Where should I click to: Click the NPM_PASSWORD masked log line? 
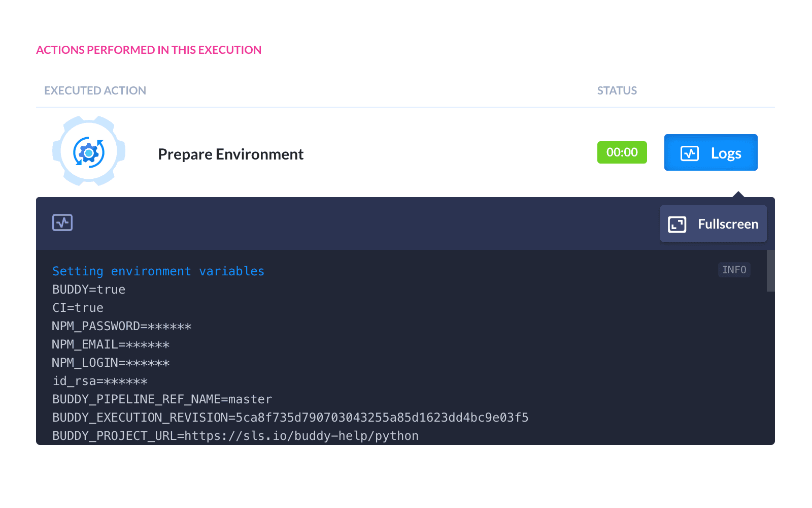click(x=122, y=326)
